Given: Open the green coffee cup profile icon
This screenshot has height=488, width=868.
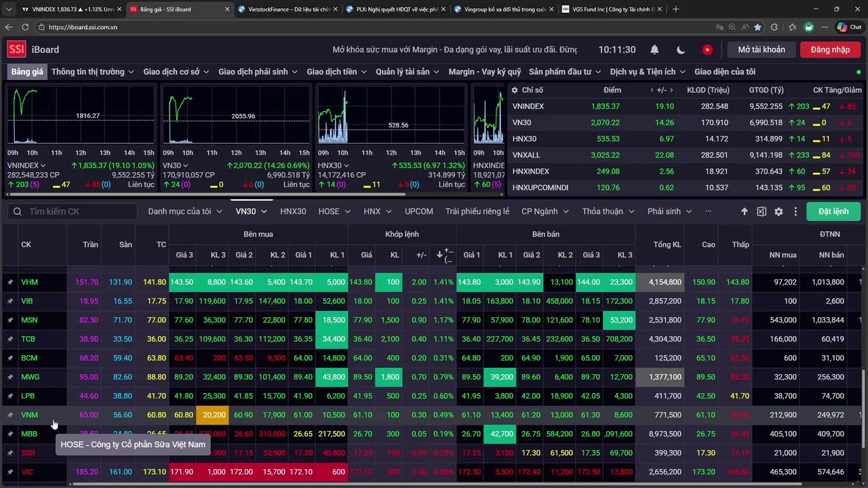Looking at the screenshot, I should 808,27.
